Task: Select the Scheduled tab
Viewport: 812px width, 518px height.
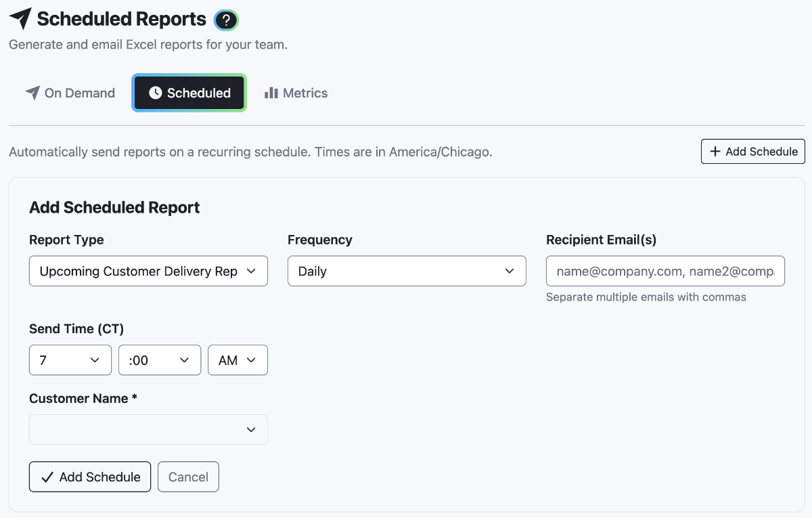Action: pyautogui.click(x=189, y=93)
